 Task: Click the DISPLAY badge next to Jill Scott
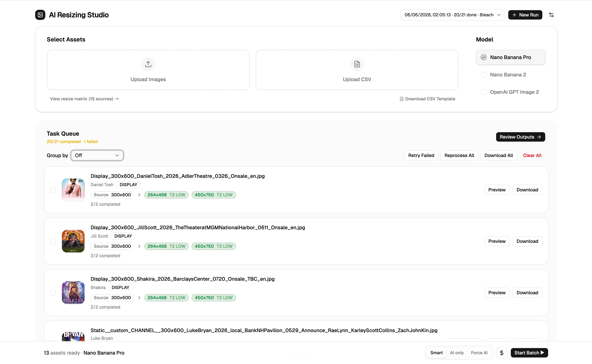123,236
